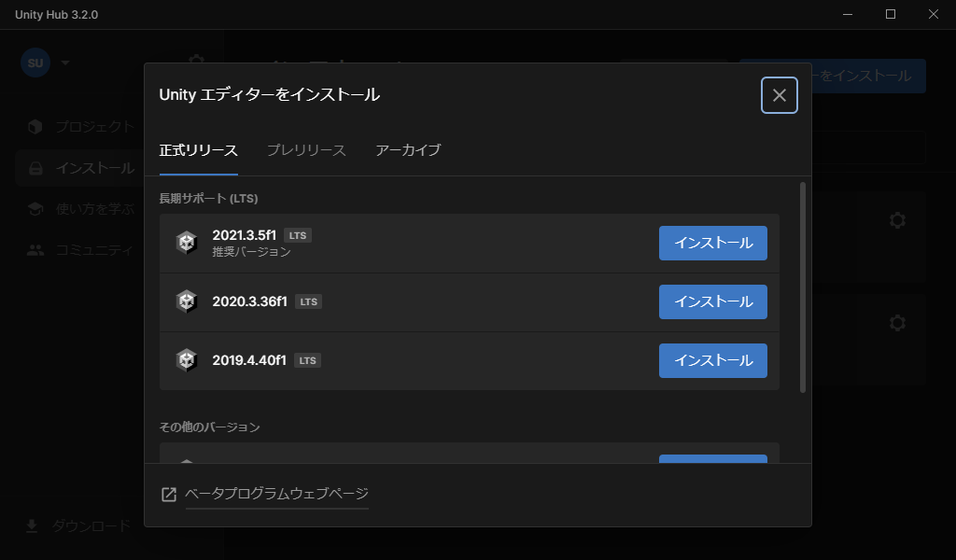This screenshot has height=560, width=956.
Task: Click the external link icon in dialog footer
Action: click(169, 495)
